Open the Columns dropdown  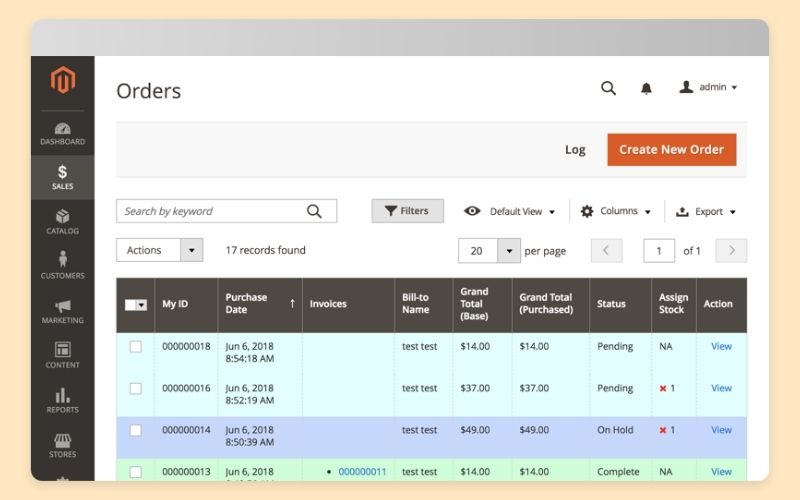coord(615,211)
